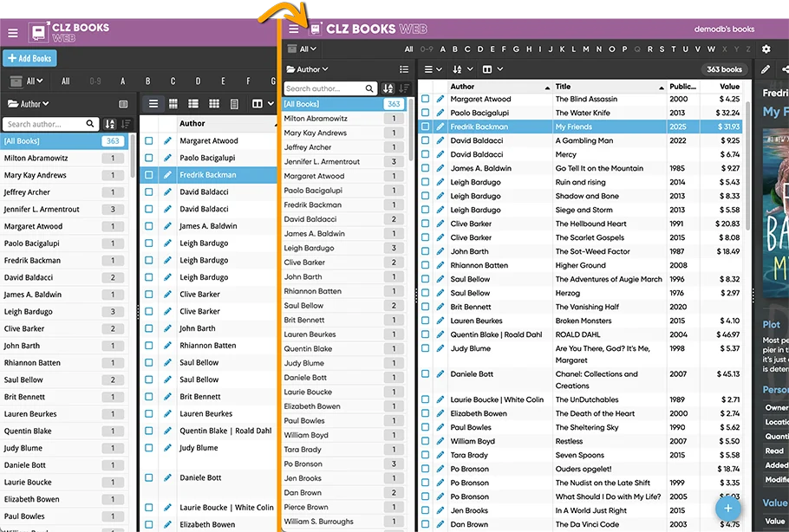The image size is (789, 532).
Task: Select Jennifer L. Armentrout in the left window author list
Action: tap(64, 209)
